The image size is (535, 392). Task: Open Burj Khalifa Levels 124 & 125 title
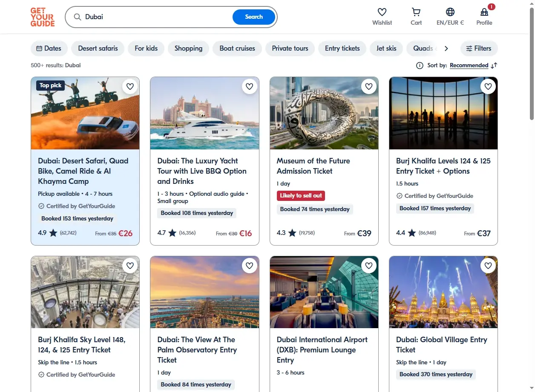point(443,166)
